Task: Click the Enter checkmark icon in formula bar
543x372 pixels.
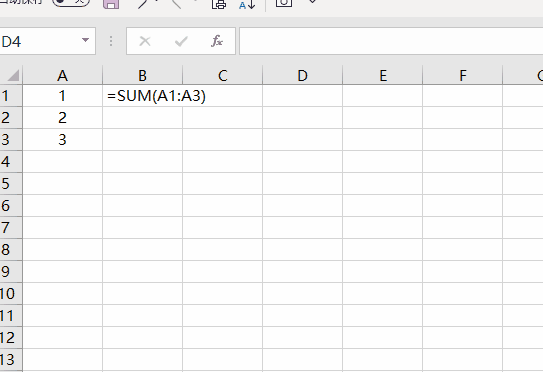Action: (181, 41)
